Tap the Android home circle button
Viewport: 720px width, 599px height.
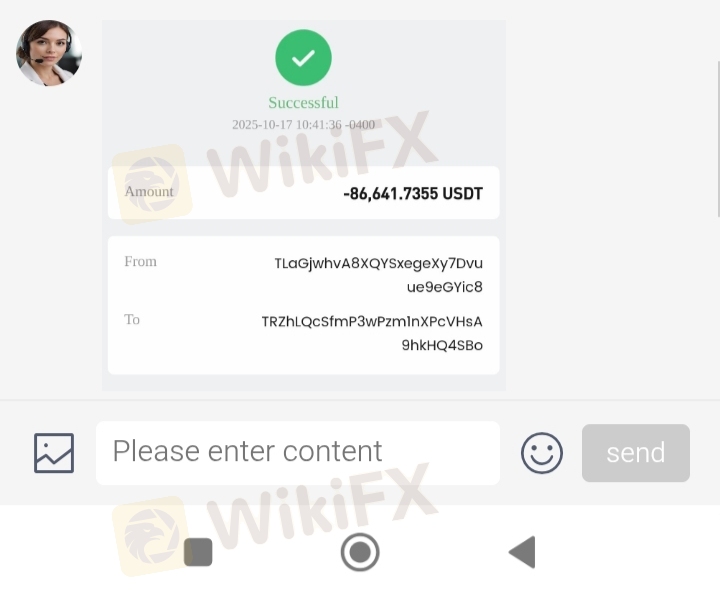point(360,552)
